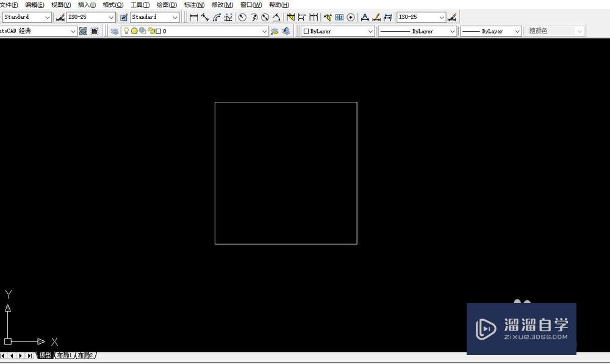Viewport: 610px width, 364px height.
Task: Toggle the light bulb for layer 0
Action: (126, 31)
